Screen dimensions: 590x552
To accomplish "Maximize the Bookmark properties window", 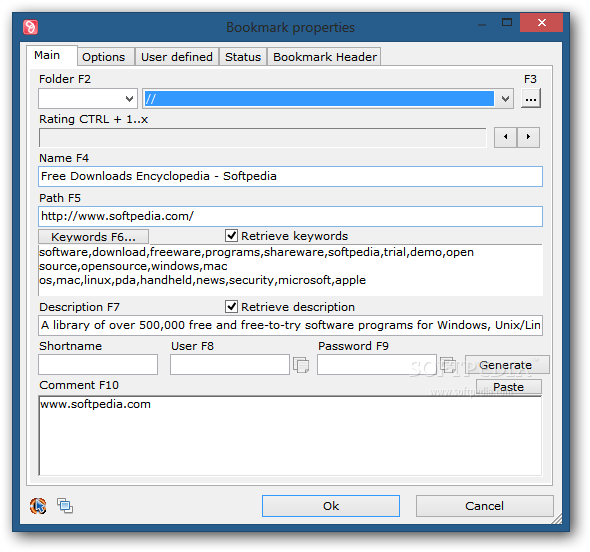I will point(506,23).
